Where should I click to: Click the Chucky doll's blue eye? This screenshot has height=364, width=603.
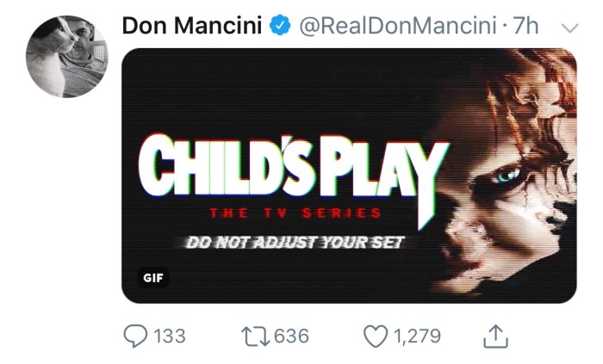508,176
